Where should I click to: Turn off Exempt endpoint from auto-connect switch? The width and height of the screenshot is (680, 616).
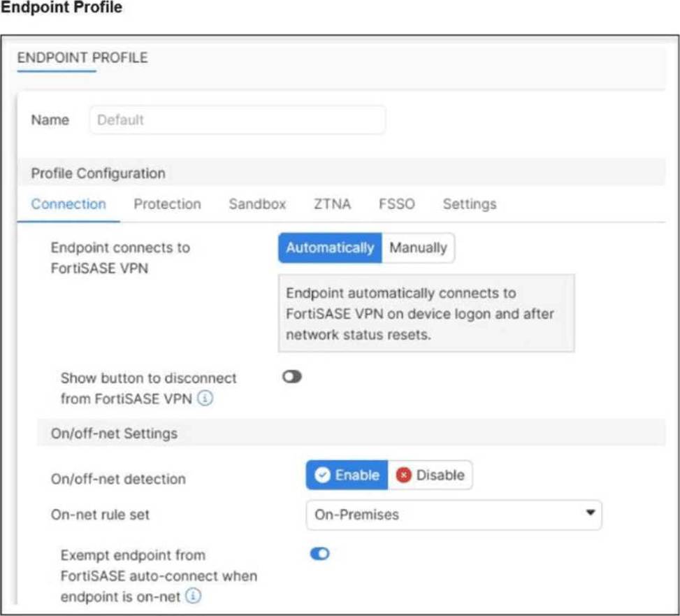click(x=319, y=554)
